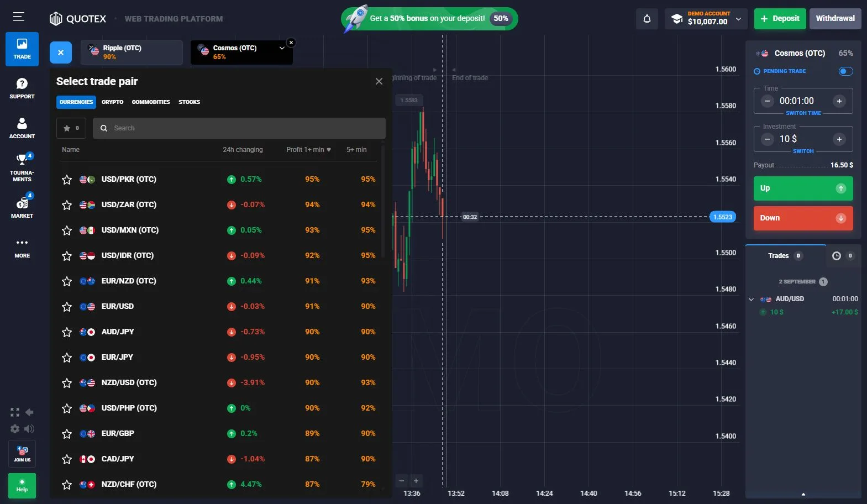Expand the demo account dropdown
The image size is (867, 504).
[x=738, y=19]
